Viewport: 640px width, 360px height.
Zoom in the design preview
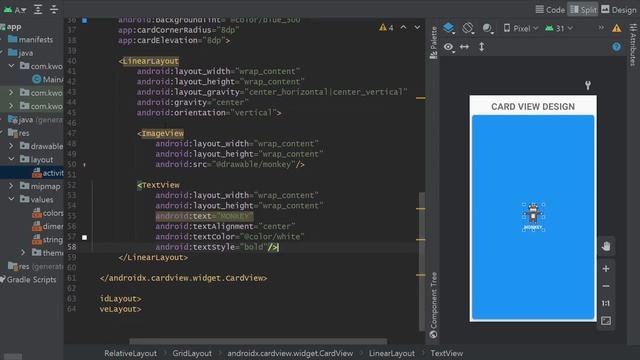[x=606, y=269]
